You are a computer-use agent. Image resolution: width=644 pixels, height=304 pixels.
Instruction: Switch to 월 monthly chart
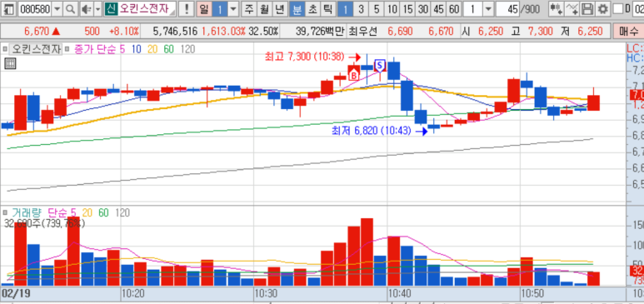[x=264, y=9]
